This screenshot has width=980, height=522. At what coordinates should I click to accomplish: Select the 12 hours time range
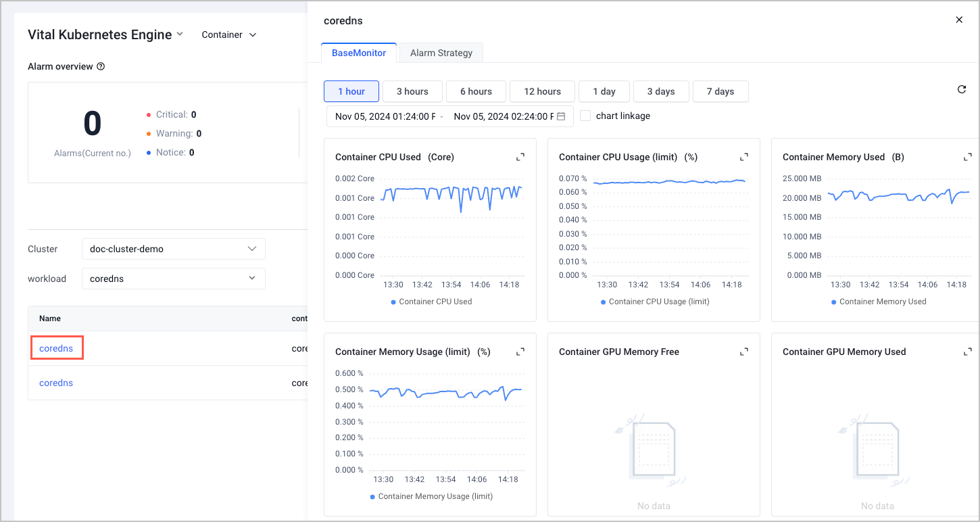pos(543,91)
